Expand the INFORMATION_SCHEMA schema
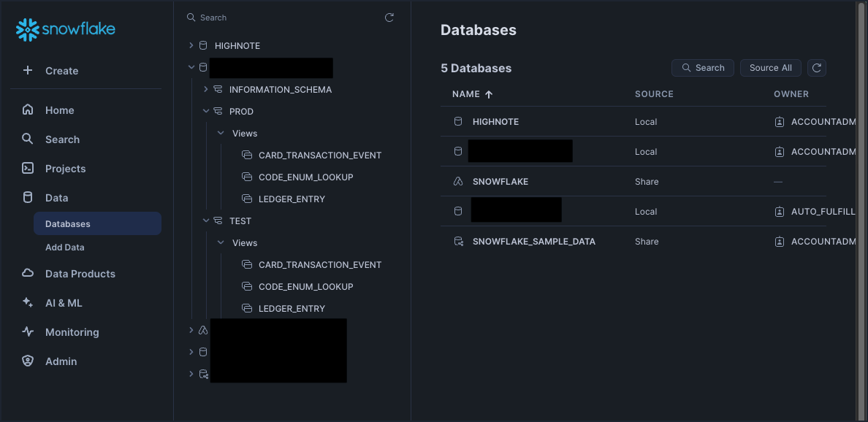Viewport: 868px width, 422px height. [205, 89]
